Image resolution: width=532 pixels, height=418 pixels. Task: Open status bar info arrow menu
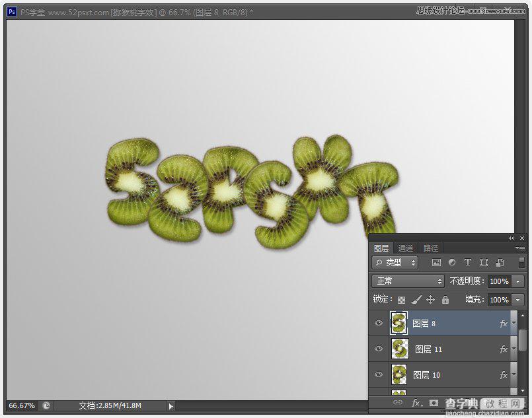pos(171,406)
